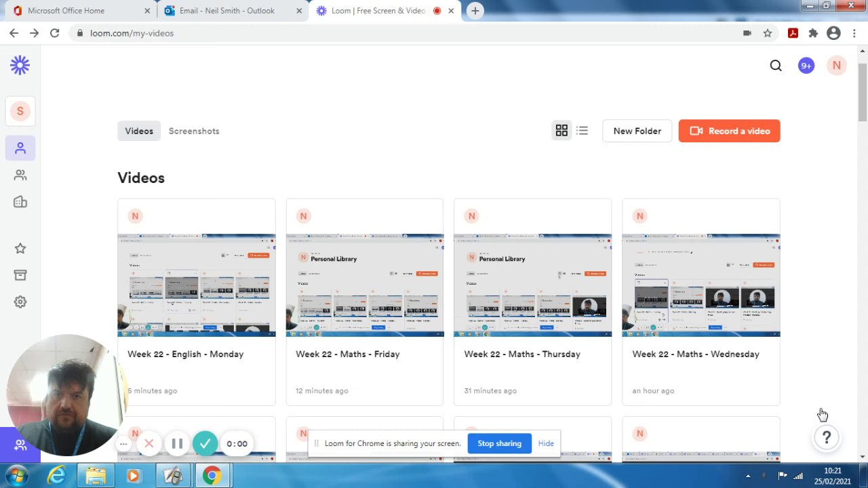
Task: Hide the screen sharing notice
Action: [546, 443]
